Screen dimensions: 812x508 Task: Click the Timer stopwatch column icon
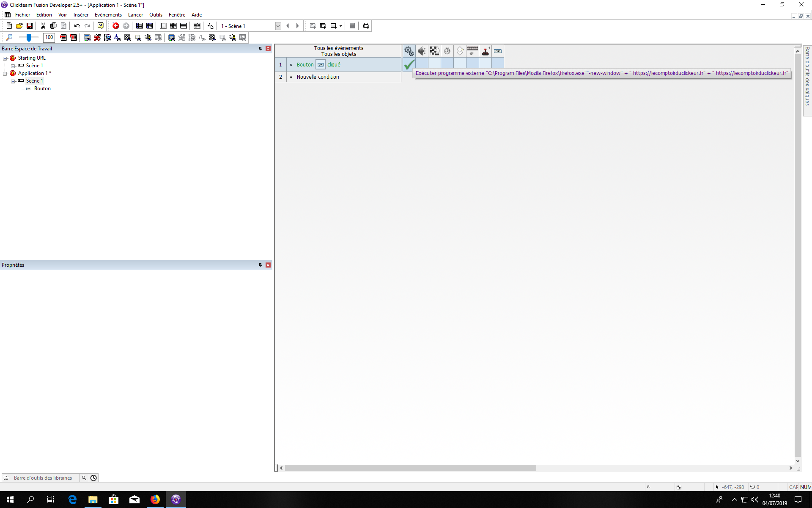coord(447,51)
